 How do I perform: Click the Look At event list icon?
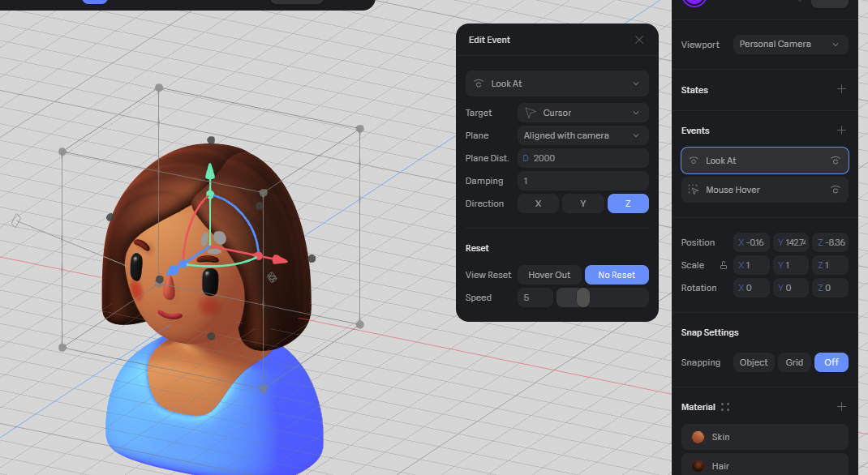[693, 160]
